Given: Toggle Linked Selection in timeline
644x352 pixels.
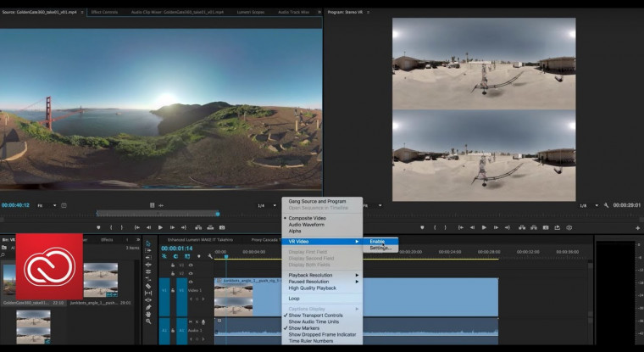Looking at the screenshot, I should [x=187, y=256].
